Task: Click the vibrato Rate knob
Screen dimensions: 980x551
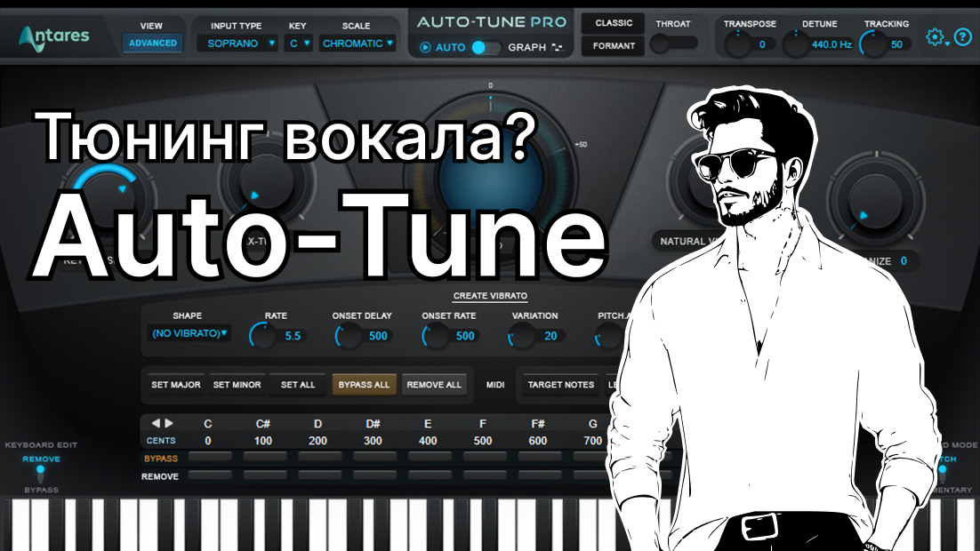Action: coord(262,336)
